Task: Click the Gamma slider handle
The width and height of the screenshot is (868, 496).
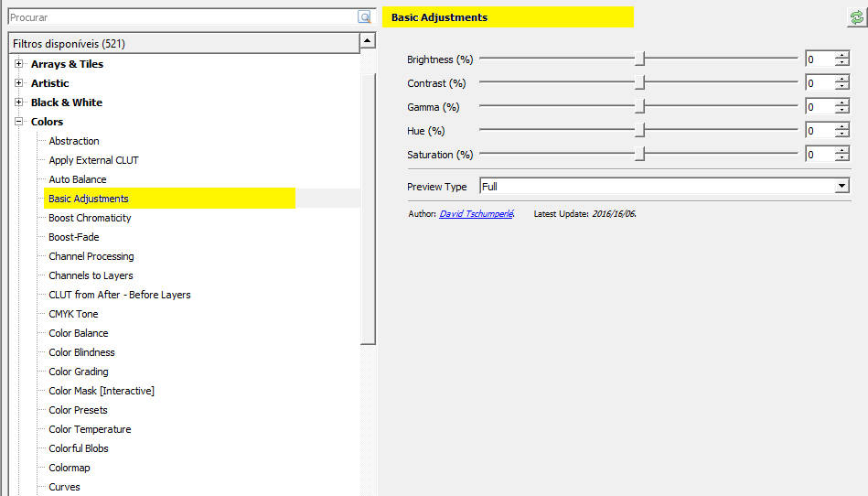Action: point(640,106)
